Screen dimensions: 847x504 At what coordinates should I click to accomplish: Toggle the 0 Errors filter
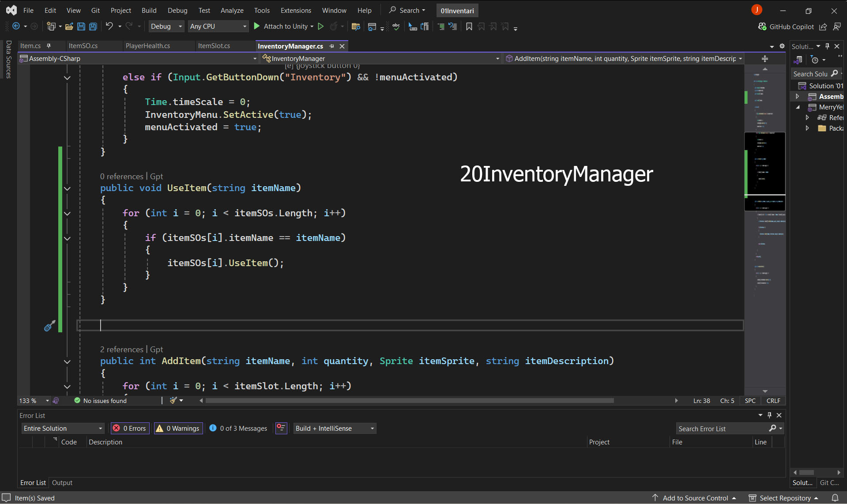tap(130, 428)
